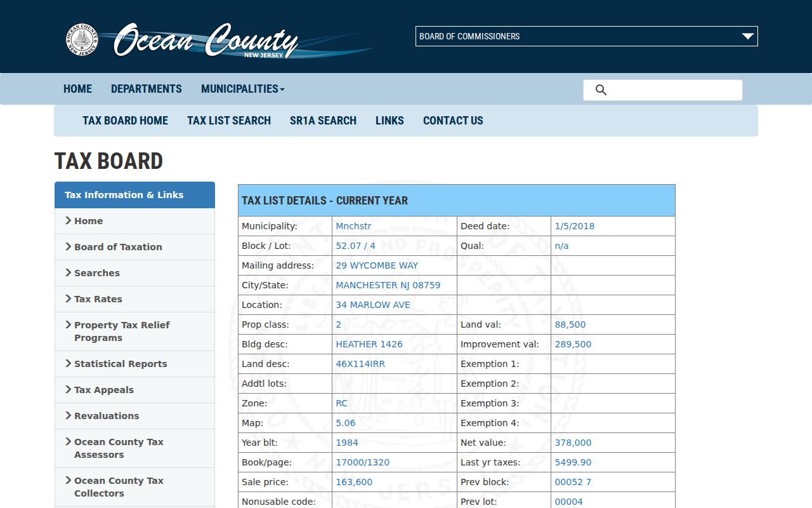Open the Departments menu item

click(x=146, y=89)
